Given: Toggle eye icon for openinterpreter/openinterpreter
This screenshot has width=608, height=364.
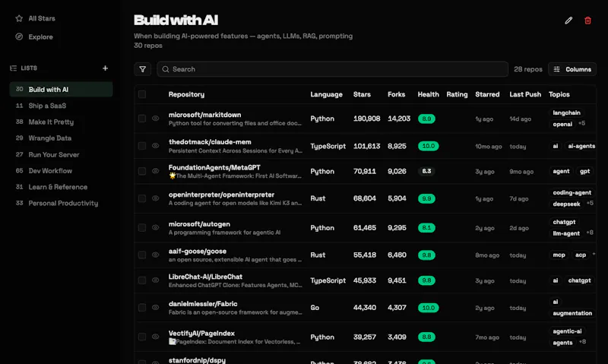Looking at the screenshot, I should click(x=156, y=198).
